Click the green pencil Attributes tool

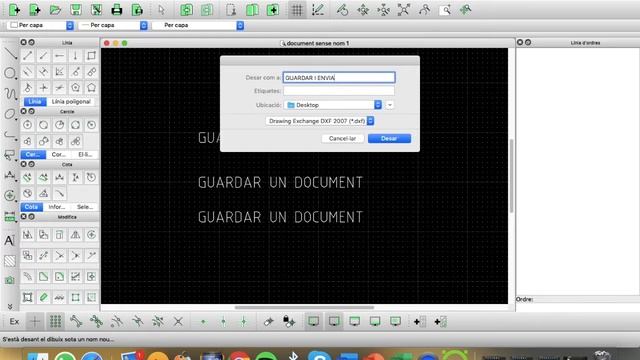click(x=43, y=297)
